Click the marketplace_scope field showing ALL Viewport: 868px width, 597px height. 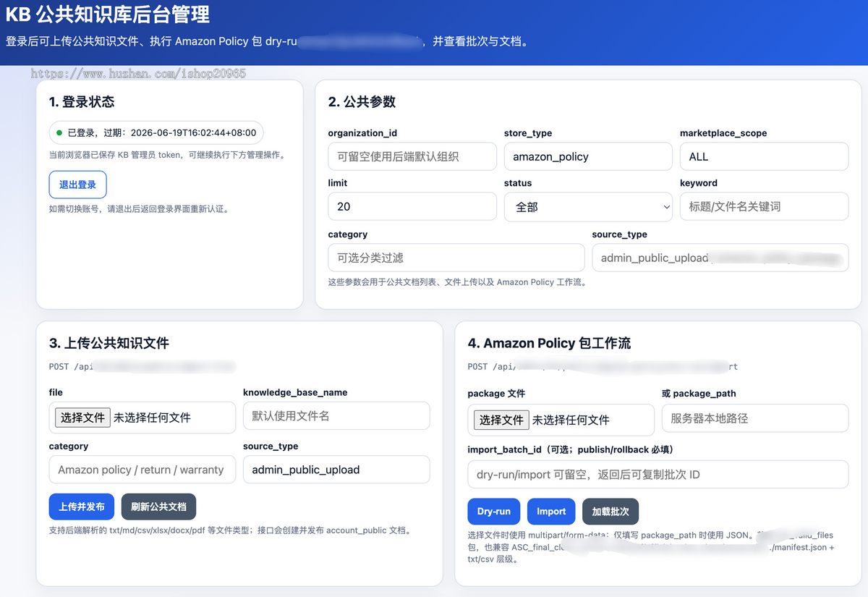[764, 156]
